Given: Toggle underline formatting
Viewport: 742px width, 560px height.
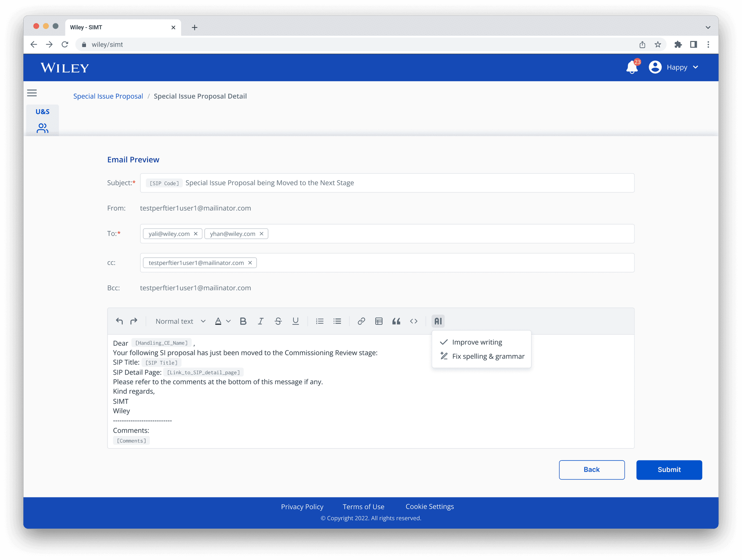Looking at the screenshot, I should 295,321.
